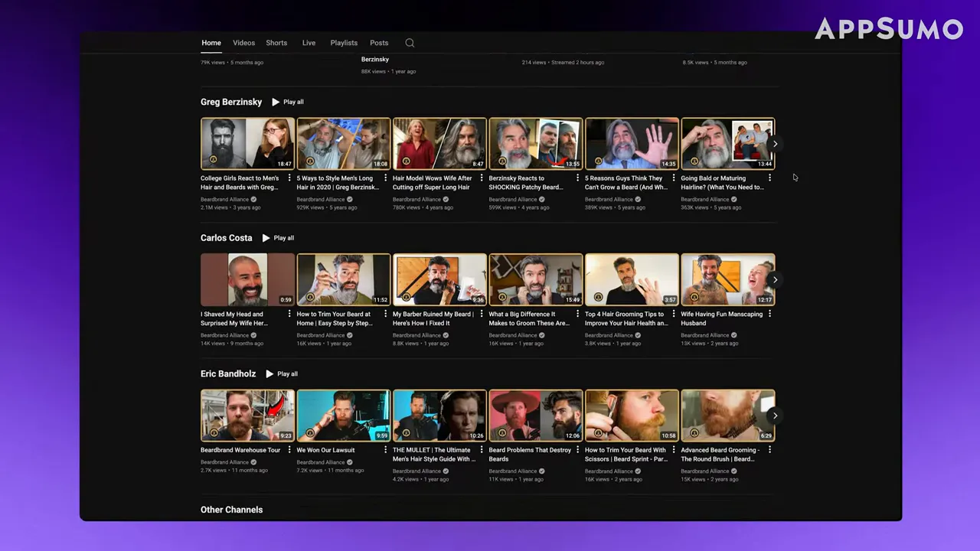Open options menu for "Going Bald or Maturing Hairline?"
Viewport: 980px width, 551px height.
769,178
